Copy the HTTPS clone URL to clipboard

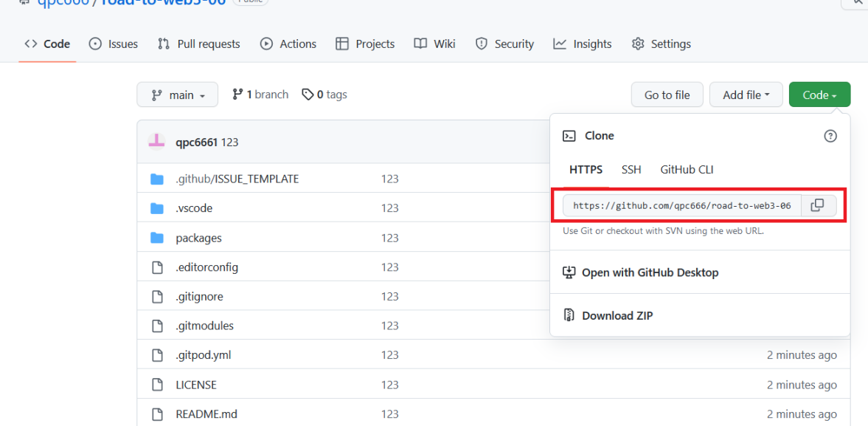[x=818, y=205]
